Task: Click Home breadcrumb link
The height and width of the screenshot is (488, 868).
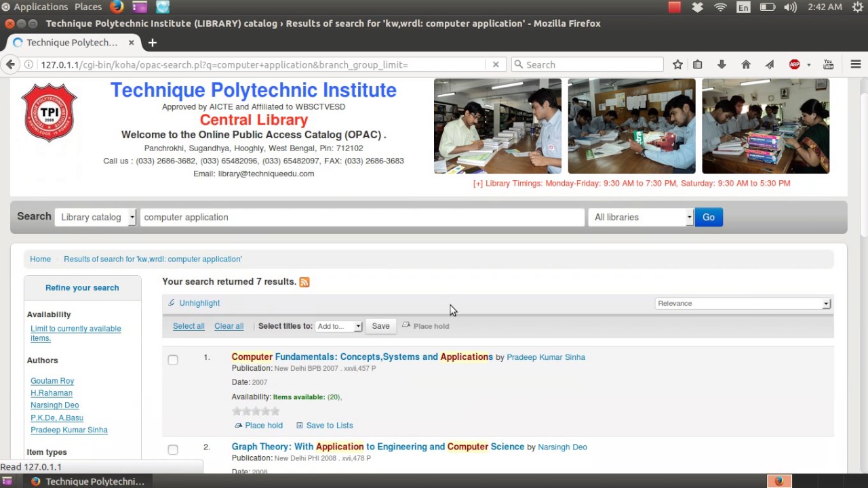Action: (40, 259)
